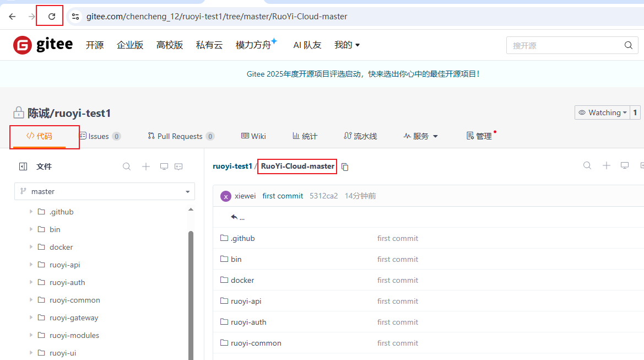
Task: Click xiewei's purple avatar icon
Action: coord(226,196)
